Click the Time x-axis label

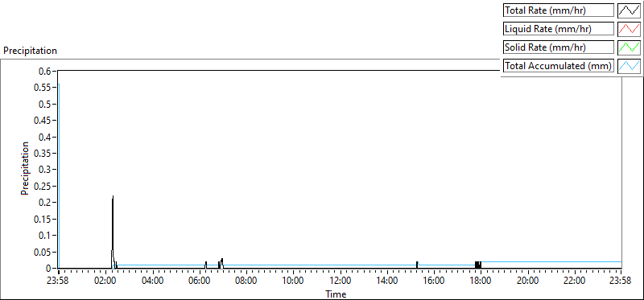pyautogui.click(x=336, y=294)
